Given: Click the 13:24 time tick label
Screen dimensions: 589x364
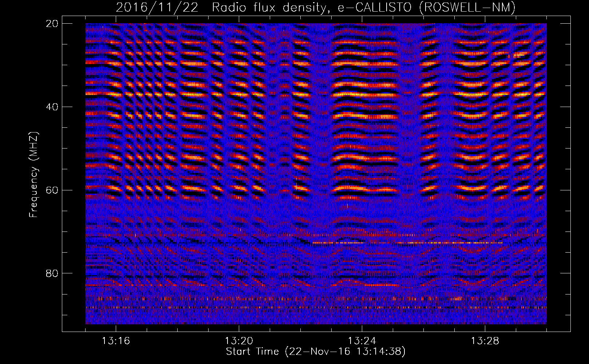Looking at the screenshot, I should (x=362, y=341).
